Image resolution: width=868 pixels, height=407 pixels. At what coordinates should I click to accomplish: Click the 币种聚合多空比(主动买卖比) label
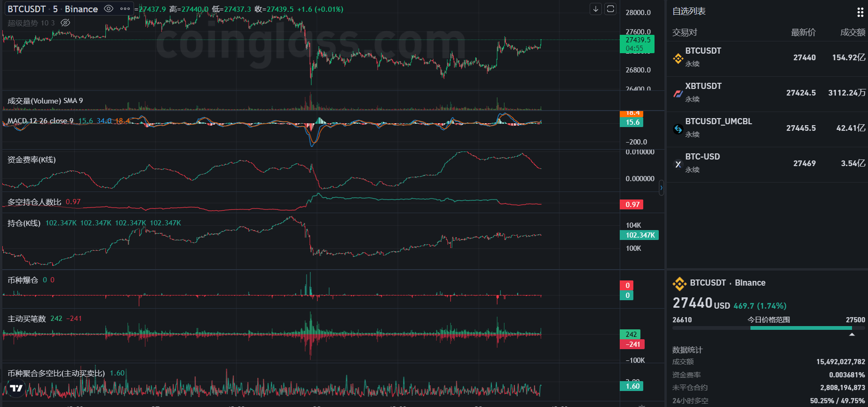click(56, 373)
